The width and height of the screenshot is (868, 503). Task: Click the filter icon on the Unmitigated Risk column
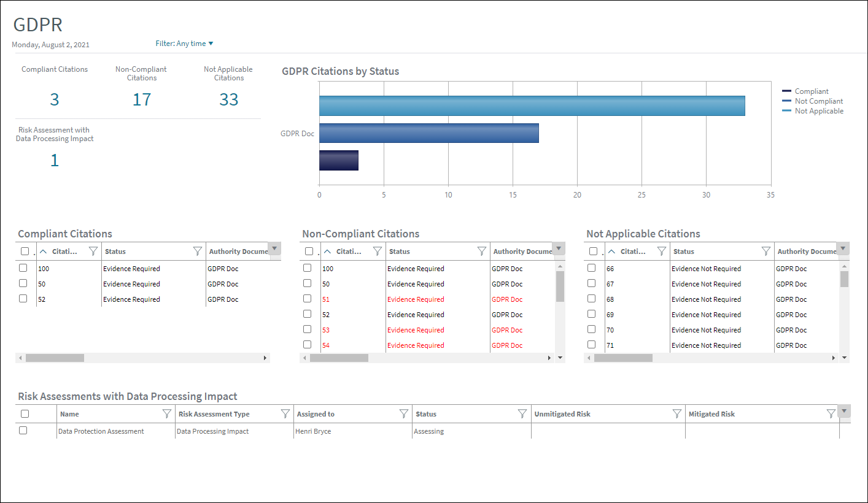(677, 413)
